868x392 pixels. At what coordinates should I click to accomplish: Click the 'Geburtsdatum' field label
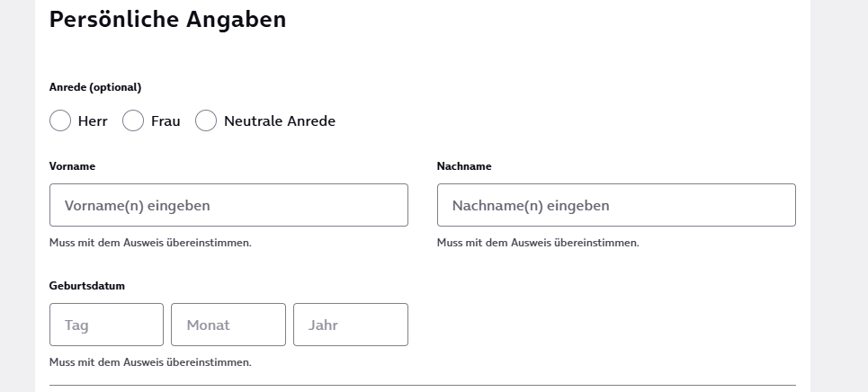point(87,286)
